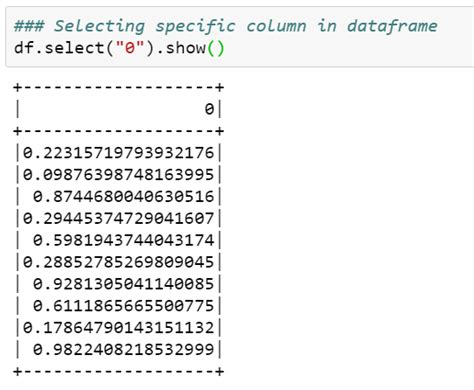474x390 pixels.
Task: Click the value 0.09876398748163995
Action: tap(118, 175)
